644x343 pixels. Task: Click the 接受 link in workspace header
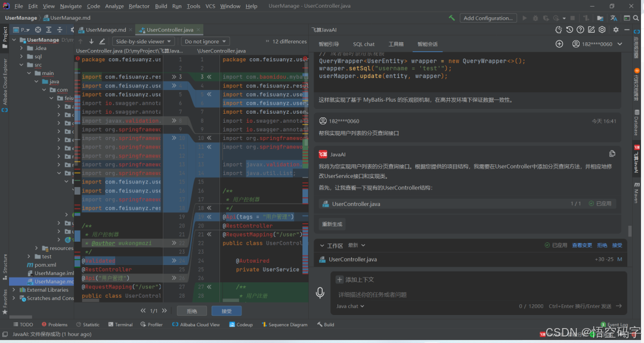pyautogui.click(x=617, y=245)
